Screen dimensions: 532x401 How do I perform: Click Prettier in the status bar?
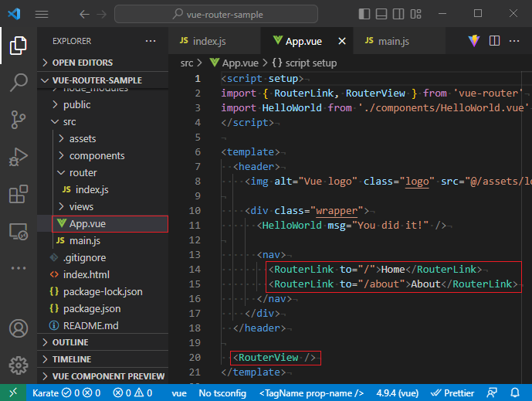click(x=452, y=393)
